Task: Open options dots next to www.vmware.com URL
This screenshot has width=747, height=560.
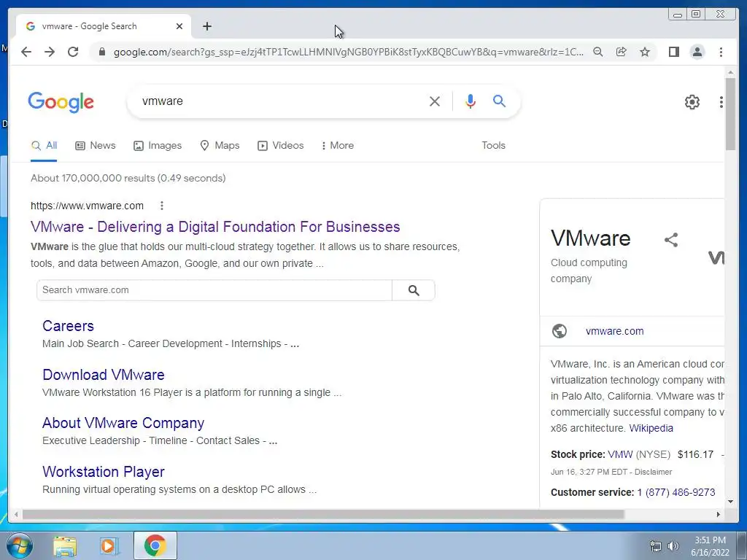Action: click(x=162, y=206)
